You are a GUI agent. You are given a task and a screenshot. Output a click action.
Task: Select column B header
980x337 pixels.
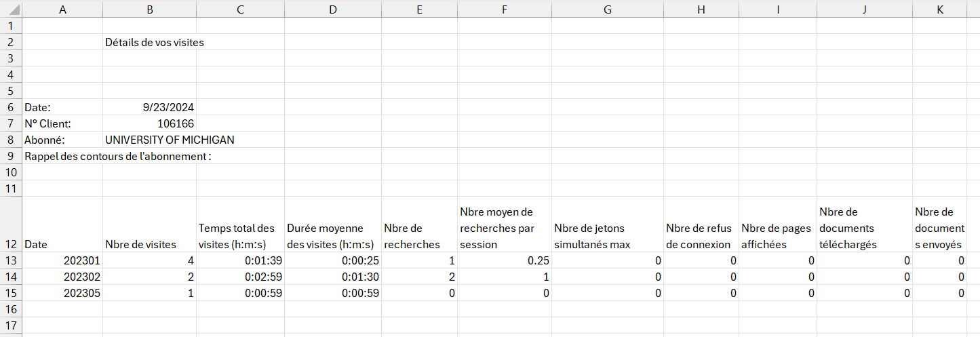tap(150, 9)
